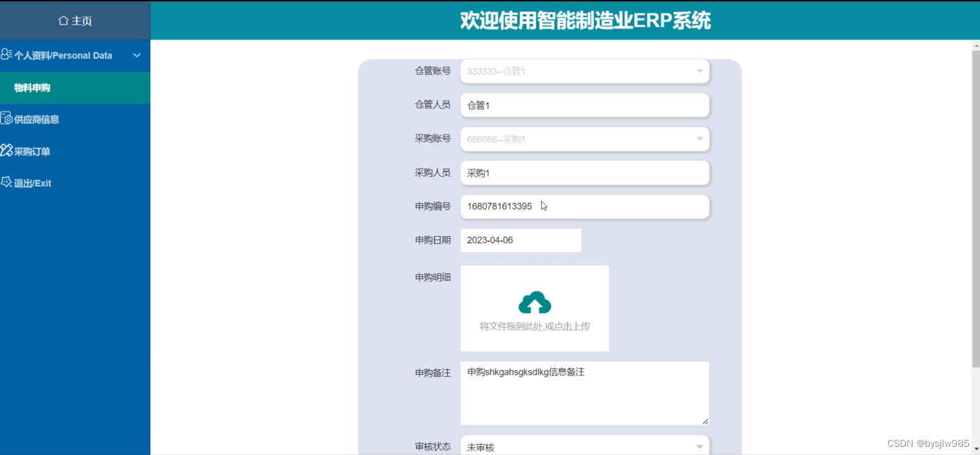
Task: Collapse 个人资料/Personal Data with its chevron
Action: pos(137,55)
